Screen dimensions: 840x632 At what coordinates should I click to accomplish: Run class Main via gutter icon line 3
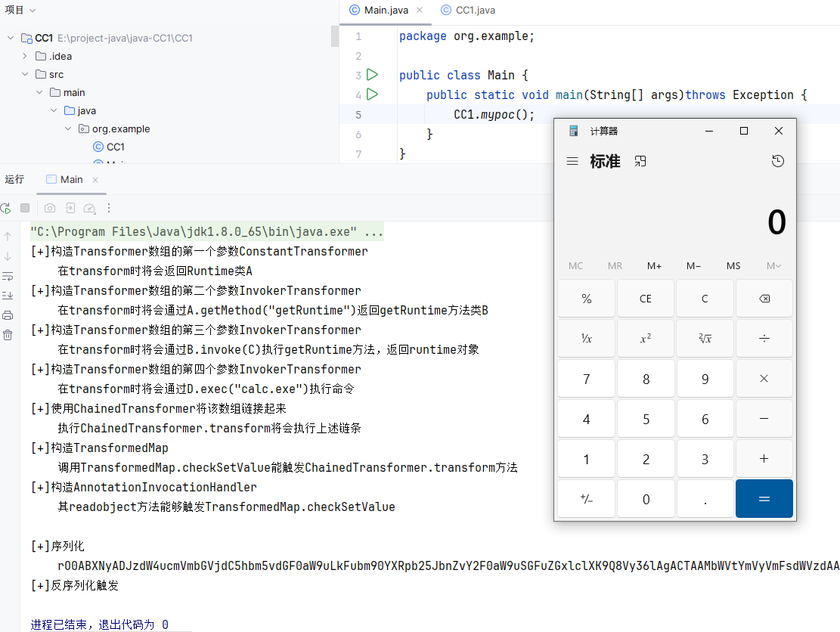click(372, 74)
